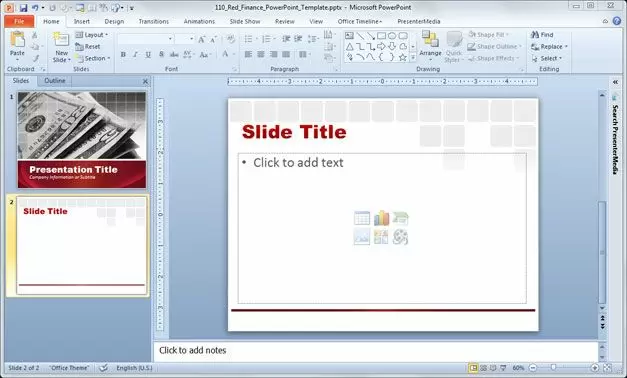The width and height of the screenshot is (627, 378).
Task: Toggle Underline formatting button
Action: 148,54
